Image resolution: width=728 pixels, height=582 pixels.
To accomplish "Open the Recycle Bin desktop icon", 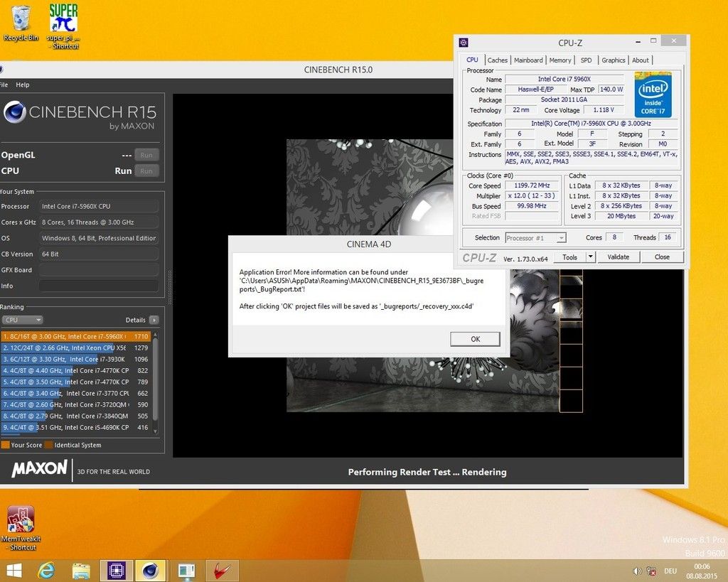I will 21,23.
